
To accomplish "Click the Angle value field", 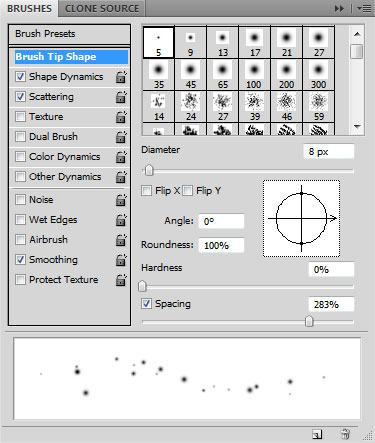I will (221, 221).
